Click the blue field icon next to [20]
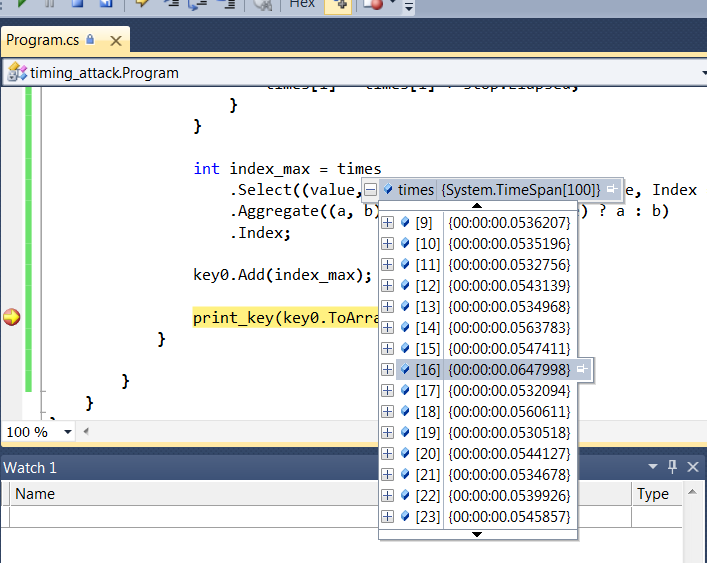This screenshot has height=563, width=707. [405, 453]
